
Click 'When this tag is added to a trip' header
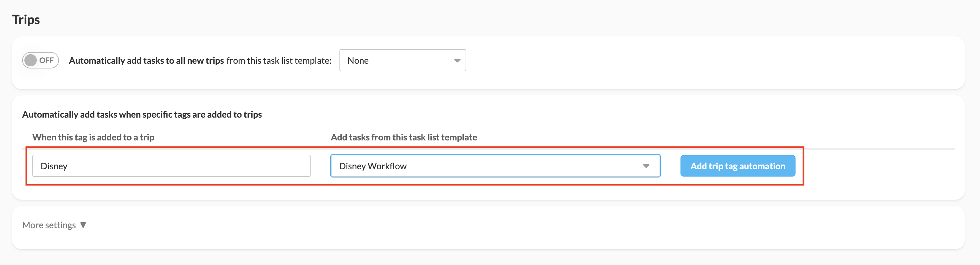coord(93,137)
